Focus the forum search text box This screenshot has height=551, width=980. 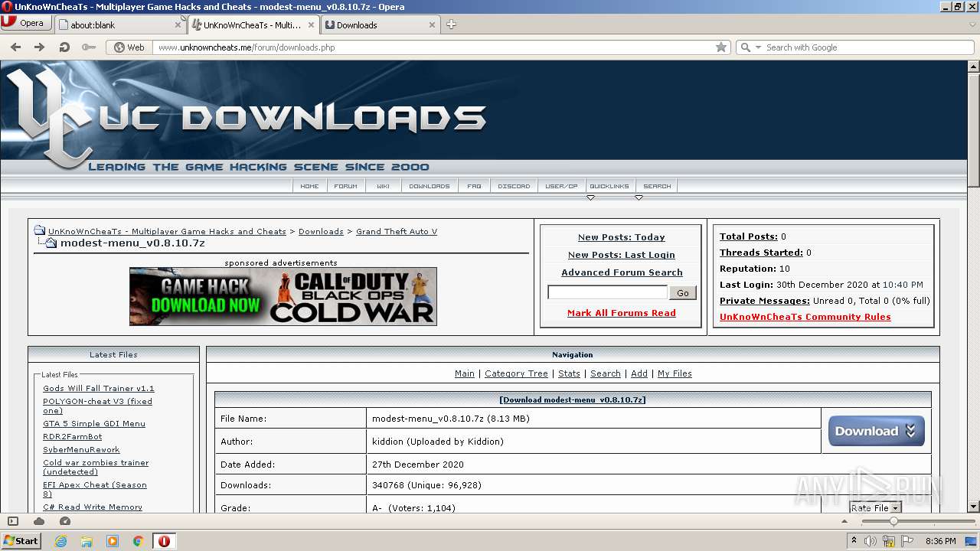click(x=607, y=292)
